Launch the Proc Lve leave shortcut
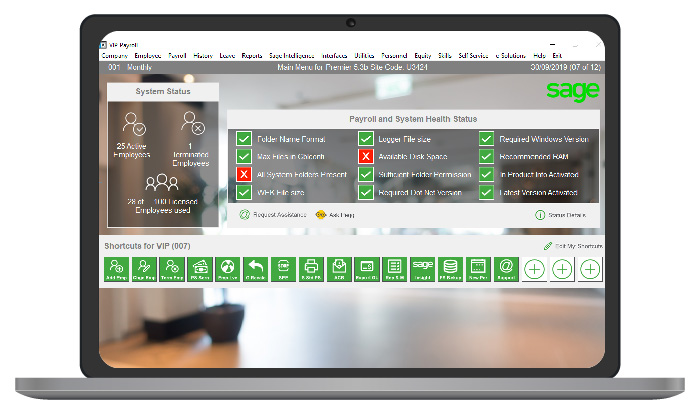700x414 pixels. click(x=228, y=269)
